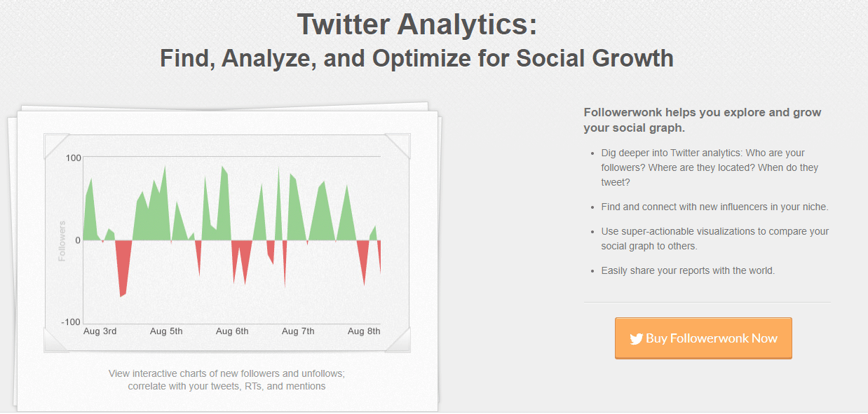Click the super-actionable visualizations bullet
The height and width of the screenshot is (414, 868).
[x=715, y=238]
